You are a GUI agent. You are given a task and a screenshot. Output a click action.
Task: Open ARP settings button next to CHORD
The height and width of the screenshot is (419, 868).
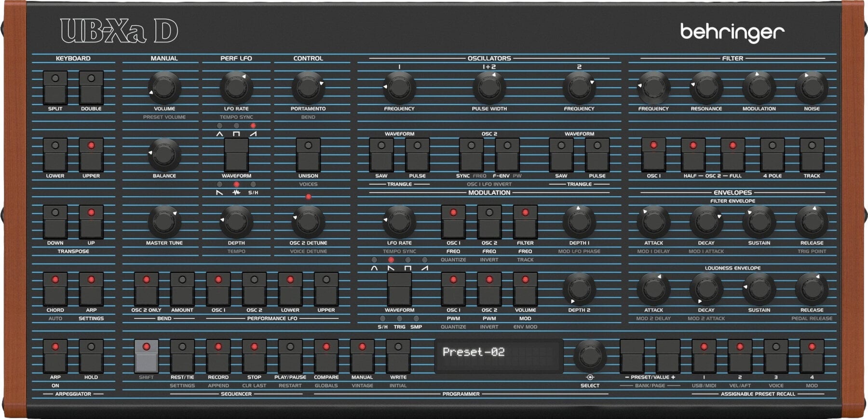91,289
